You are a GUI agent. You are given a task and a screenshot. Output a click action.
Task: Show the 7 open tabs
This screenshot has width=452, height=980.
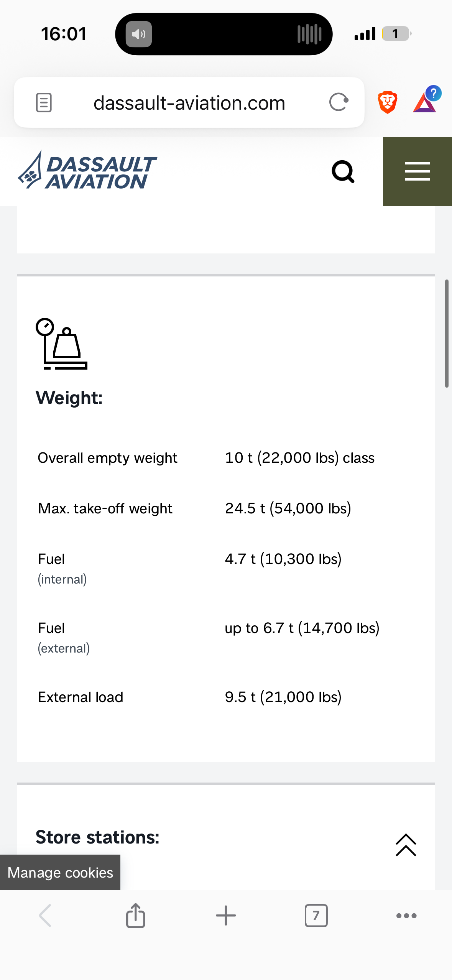click(316, 916)
